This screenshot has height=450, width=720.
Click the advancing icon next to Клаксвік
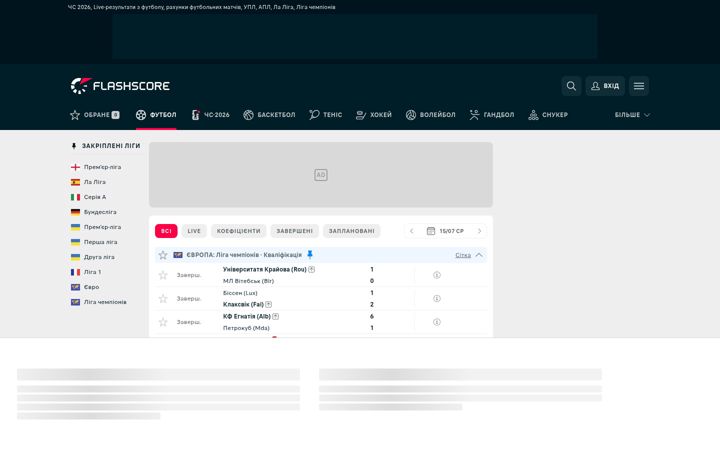[269, 304]
